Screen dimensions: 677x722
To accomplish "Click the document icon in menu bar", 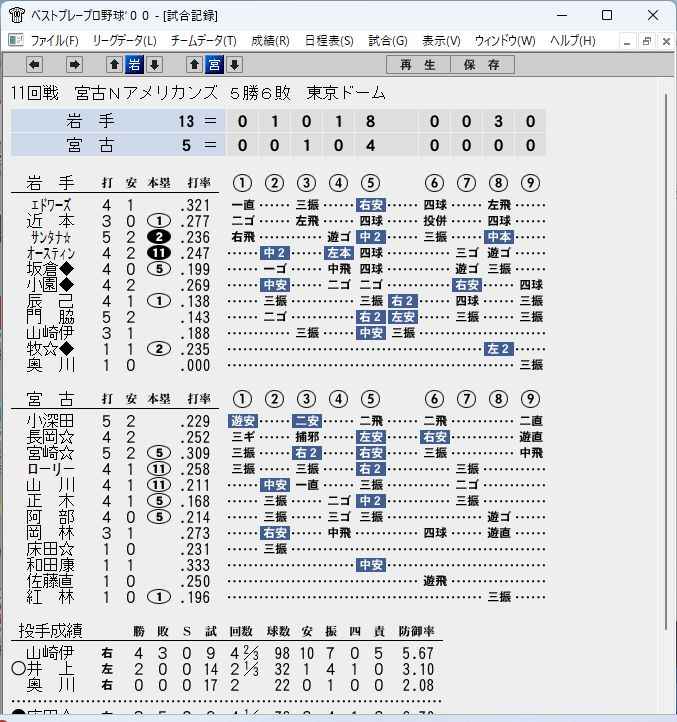I will coord(16,41).
